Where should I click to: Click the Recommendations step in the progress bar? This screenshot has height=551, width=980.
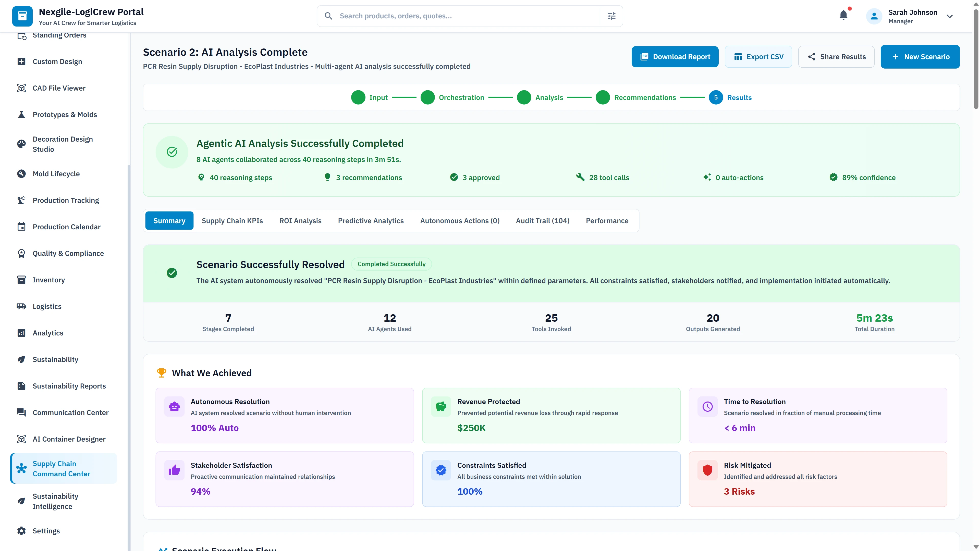tap(644, 97)
